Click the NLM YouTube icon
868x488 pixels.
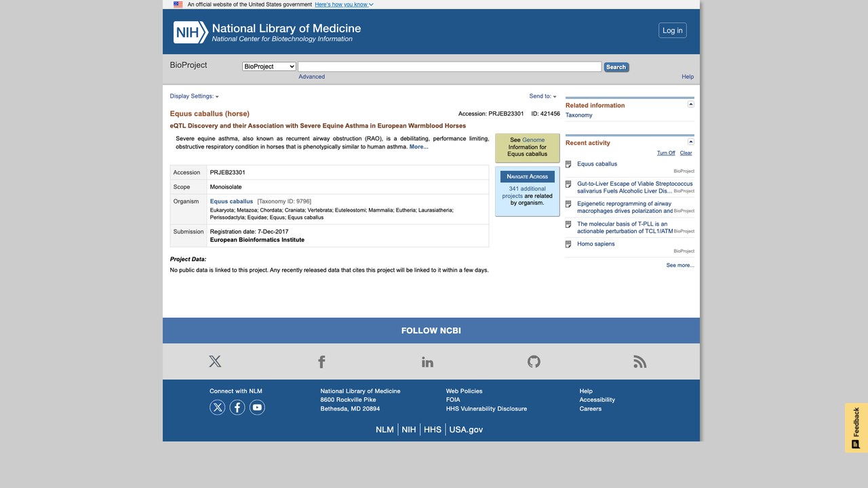(257, 407)
